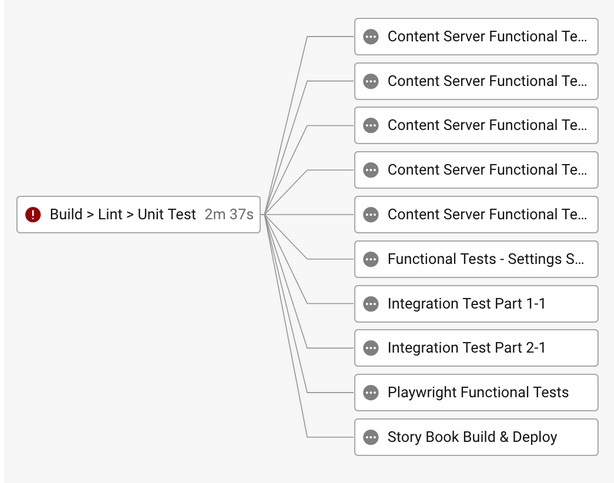Click pending icon beside Playwright Functional Tests
Image resolution: width=614 pixels, height=483 pixels.
tap(371, 393)
